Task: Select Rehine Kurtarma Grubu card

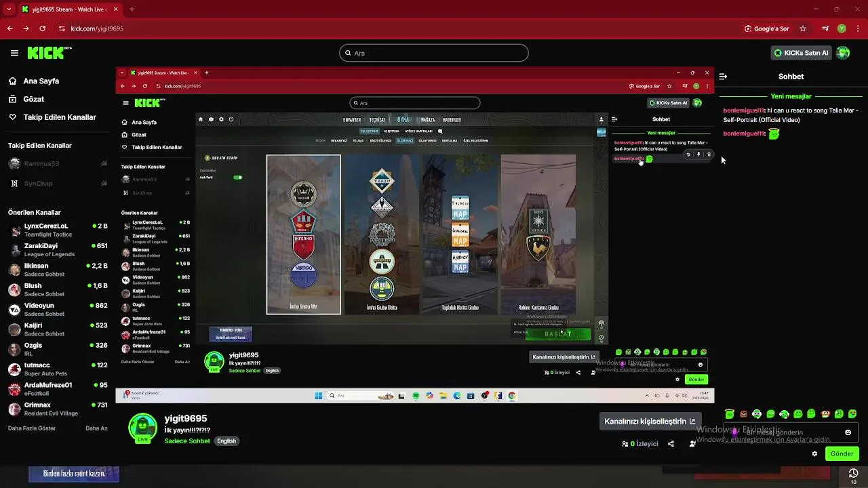Action: pos(538,235)
